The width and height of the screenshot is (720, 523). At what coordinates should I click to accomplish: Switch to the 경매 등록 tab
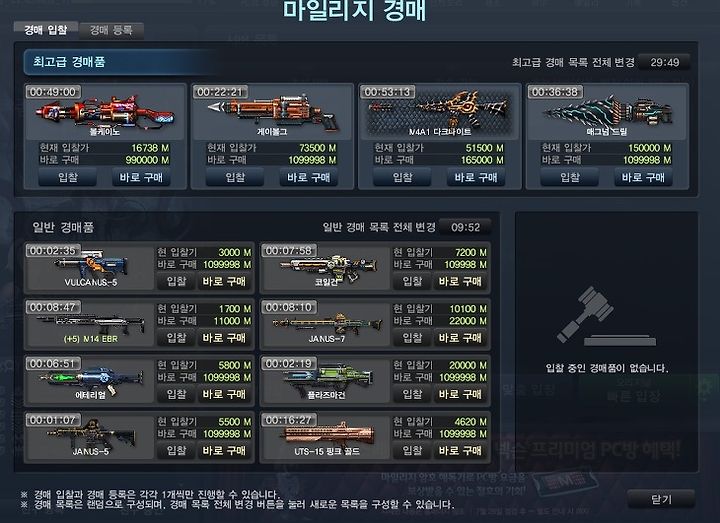click(111, 30)
